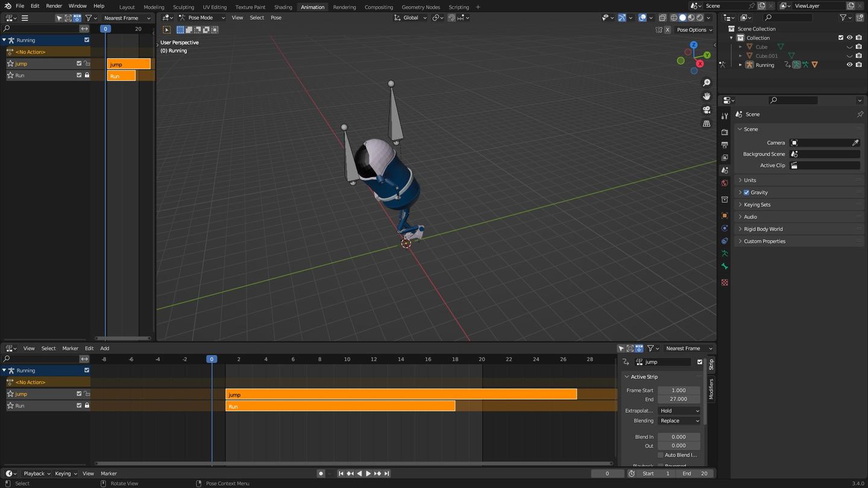Click the eyedropper beside the Camera field
The height and width of the screenshot is (488, 868).
[x=855, y=143]
